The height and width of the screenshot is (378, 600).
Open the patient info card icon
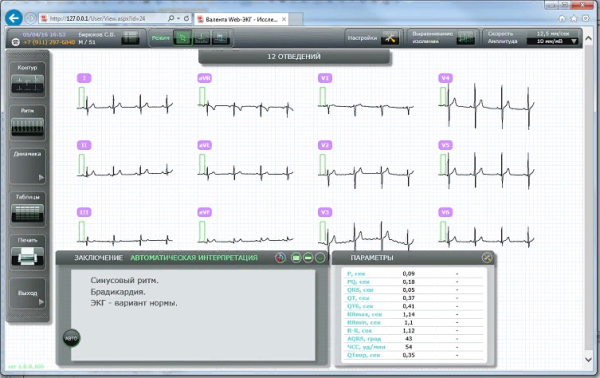point(130,38)
